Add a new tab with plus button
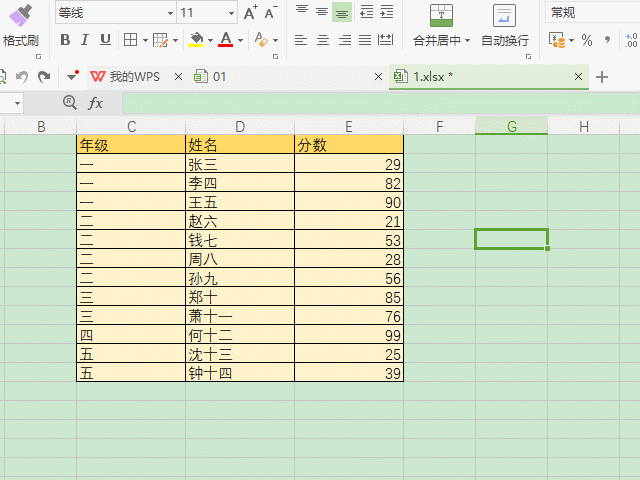 coord(602,77)
